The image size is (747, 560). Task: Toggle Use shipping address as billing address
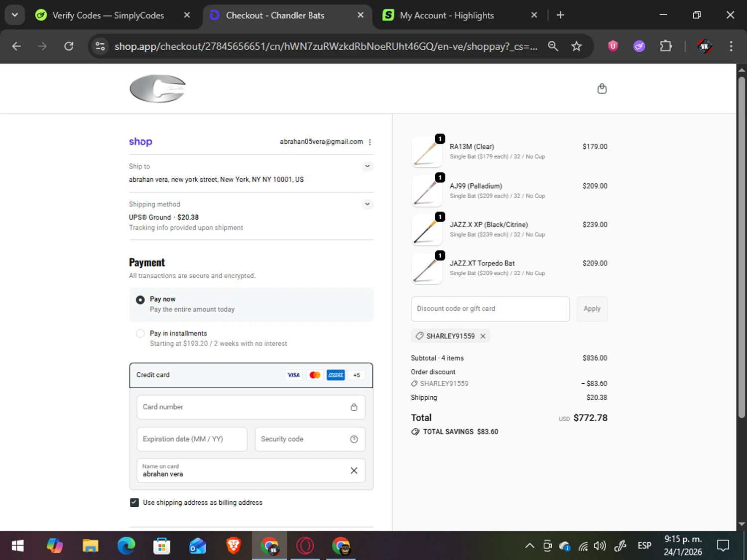[x=134, y=503]
